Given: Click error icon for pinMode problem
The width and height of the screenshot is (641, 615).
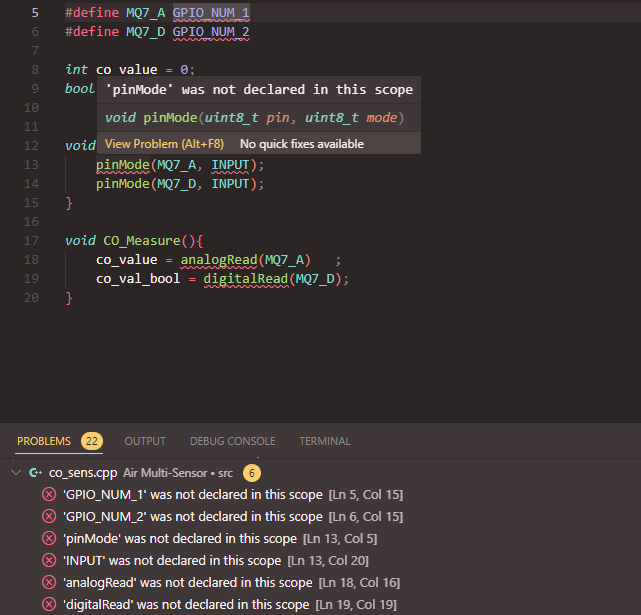Looking at the screenshot, I should point(49,538).
